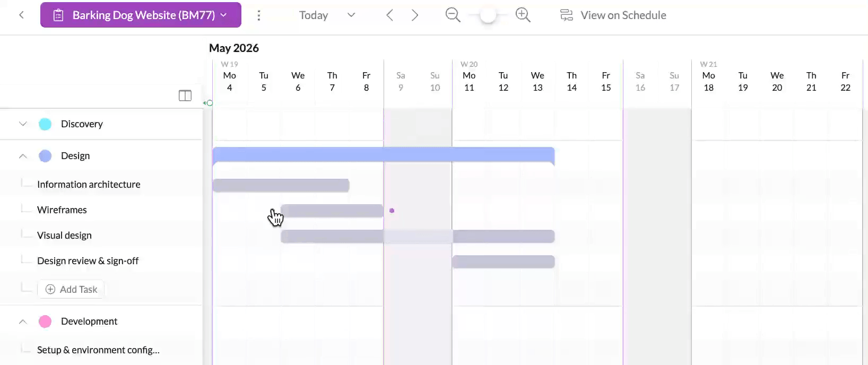
Task: Go to previous time period arrow
Action: tap(389, 15)
